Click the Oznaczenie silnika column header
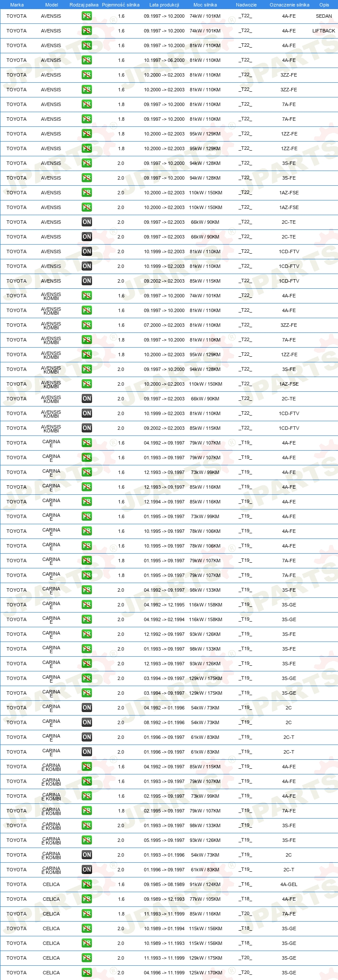The image size is (338, 980). click(x=290, y=5)
